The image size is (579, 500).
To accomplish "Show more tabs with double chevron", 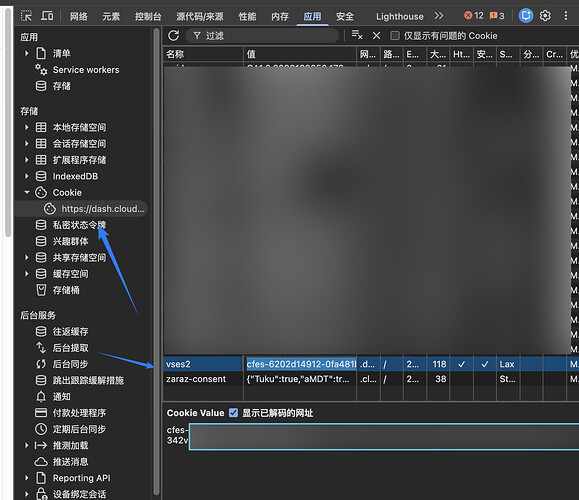I will point(439,16).
